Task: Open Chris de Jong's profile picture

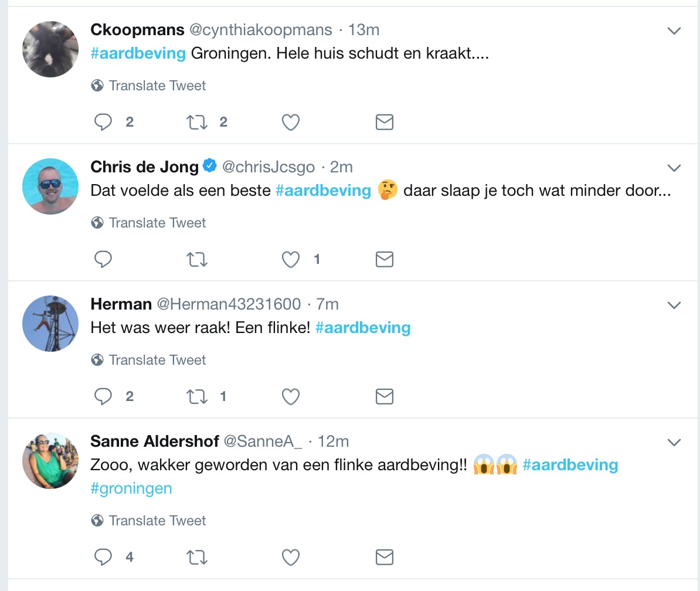Action: click(50, 186)
